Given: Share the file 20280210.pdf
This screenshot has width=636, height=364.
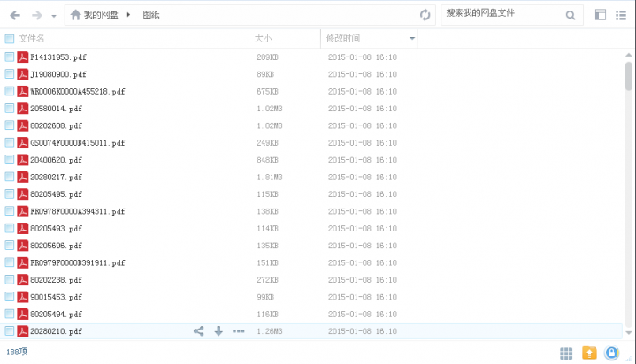Looking at the screenshot, I should click(x=199, y=331).
